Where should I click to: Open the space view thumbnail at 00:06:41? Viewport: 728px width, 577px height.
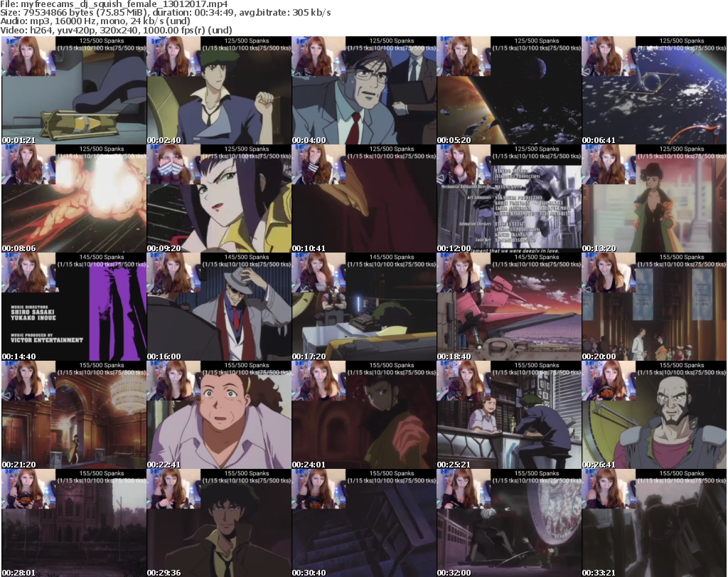click(x=654, y=90)
